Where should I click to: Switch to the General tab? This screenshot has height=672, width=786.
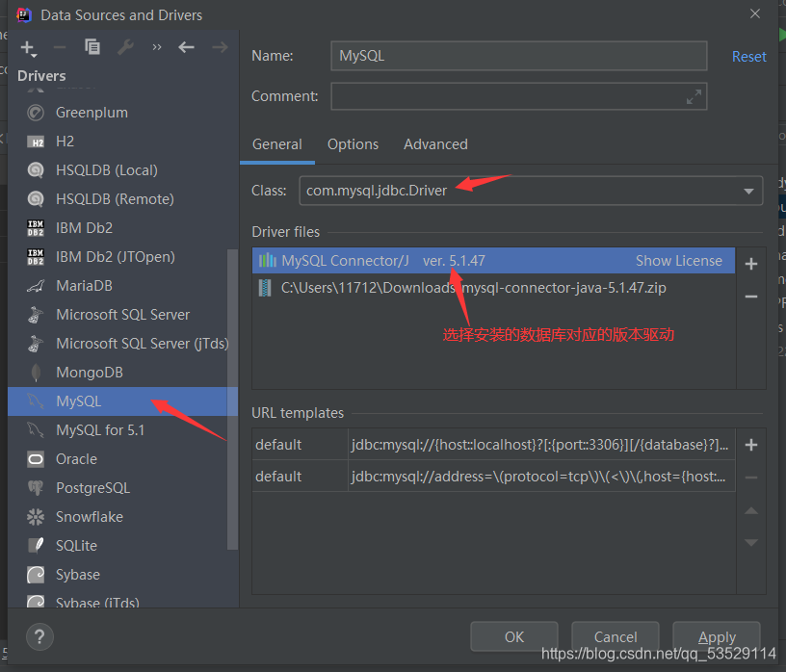(x=277, y=144)
